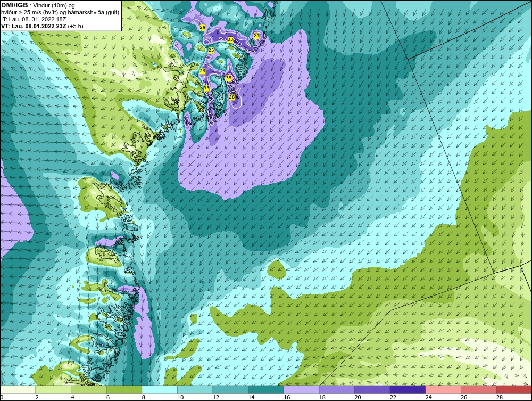The height and width of the screenshot is (401, 532).
Task: Click the color scale tick value 12
Action: click(x=216, y=397)
